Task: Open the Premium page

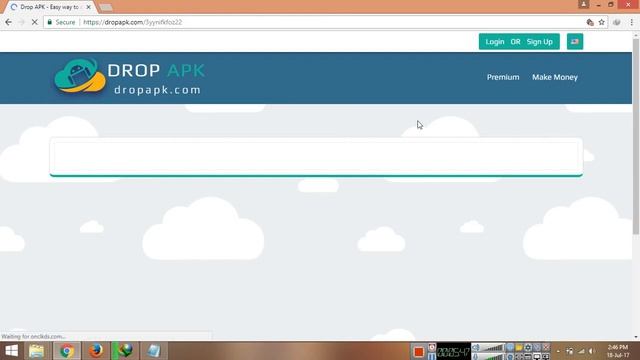Action: pos(503,77)
